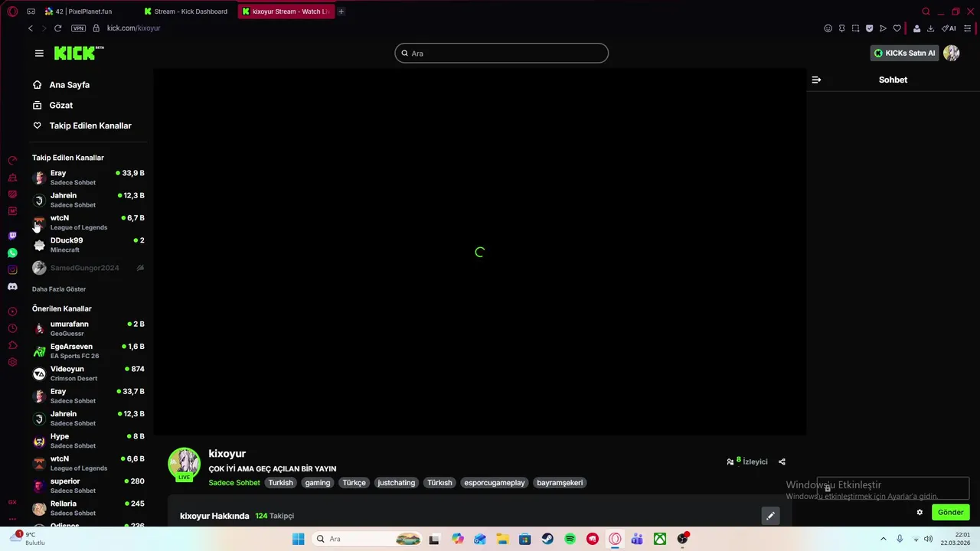Reload the current page

coord(57,28)
